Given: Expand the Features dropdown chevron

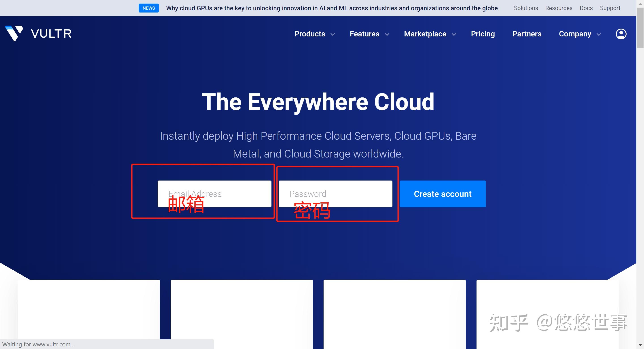Looking at the screenshot, I should (387, 34).
